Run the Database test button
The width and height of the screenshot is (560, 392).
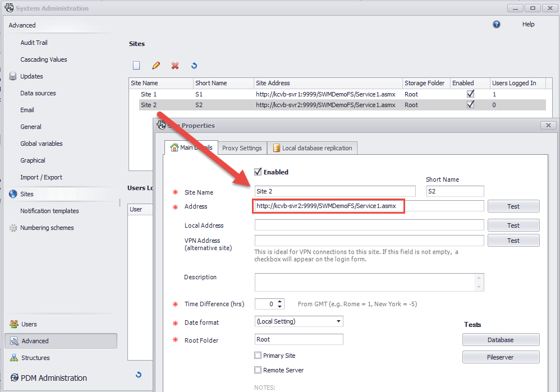(x=500, y=339)
